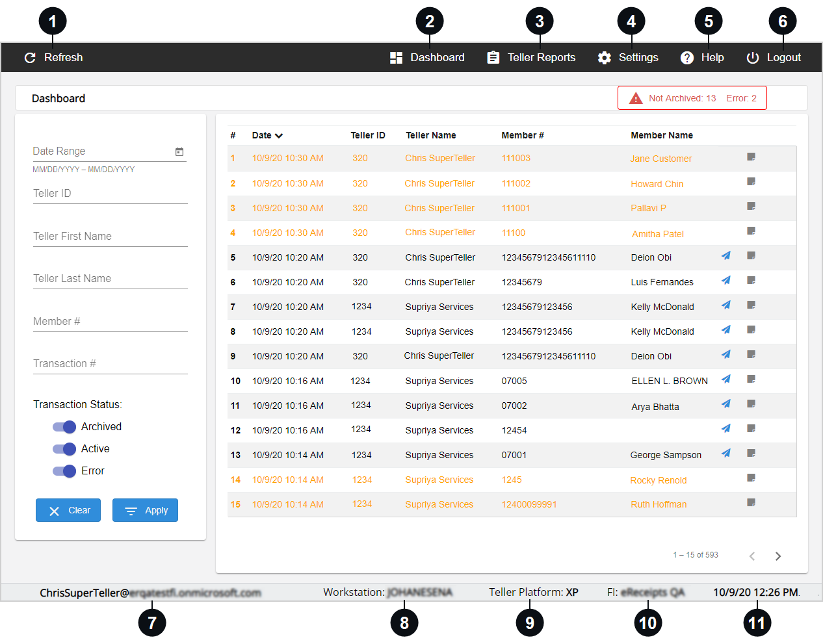This screenshot has width=823, height=644.
Task: Open the note icon for Ruth Hoffman row
Action: point(751,503)
